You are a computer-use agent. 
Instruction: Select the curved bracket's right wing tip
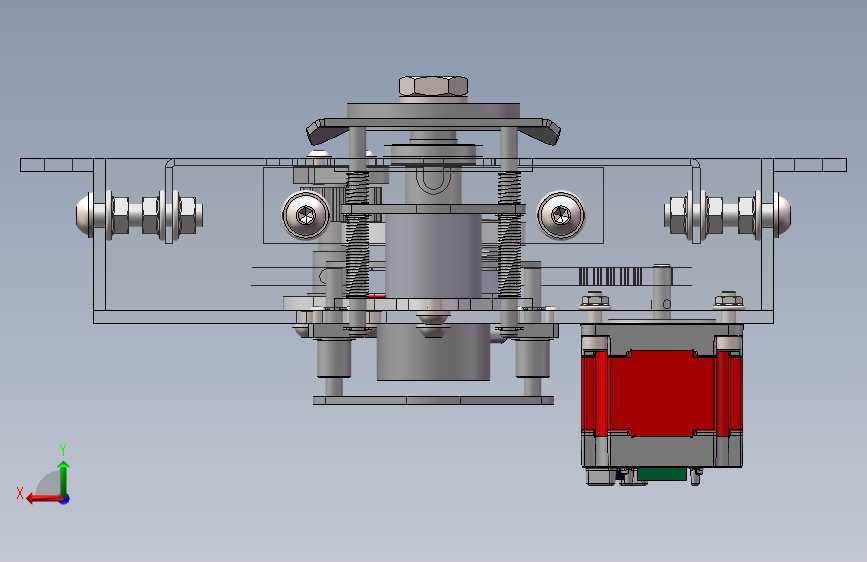(x=550, y=132)
